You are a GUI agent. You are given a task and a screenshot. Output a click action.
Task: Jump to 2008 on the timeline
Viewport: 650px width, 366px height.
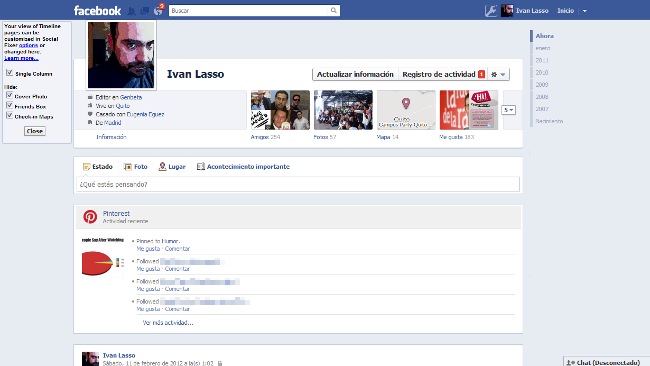point(541,97)
